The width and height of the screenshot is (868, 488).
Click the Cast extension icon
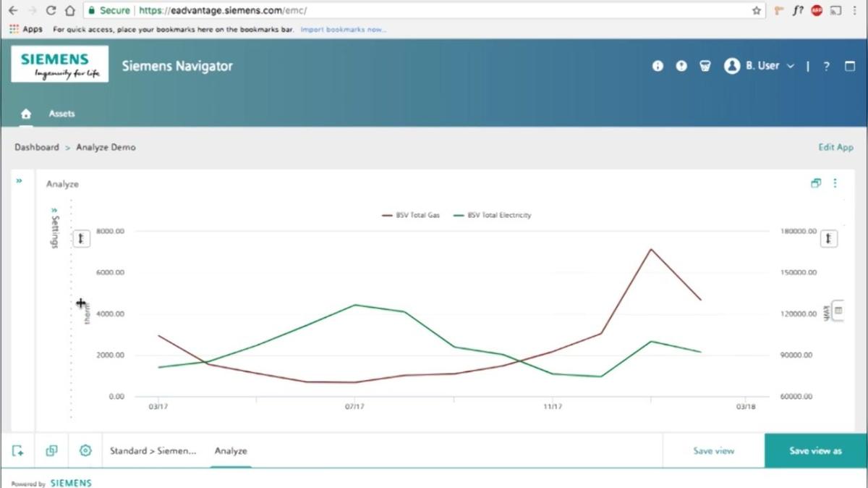click(x=835, y=11)
